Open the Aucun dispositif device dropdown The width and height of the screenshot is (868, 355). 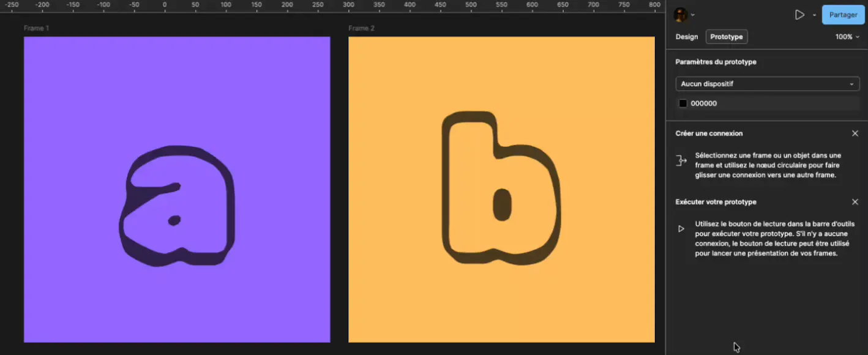point(767,84)
